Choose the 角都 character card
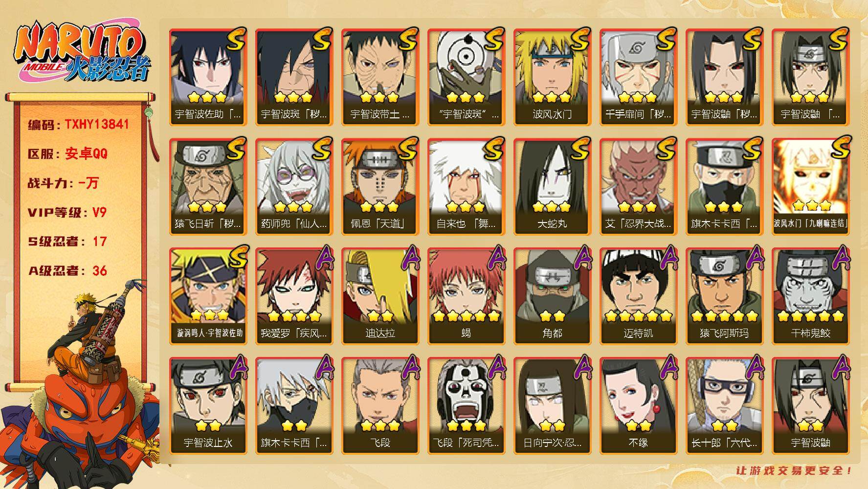868x489 pixels. 552,296
